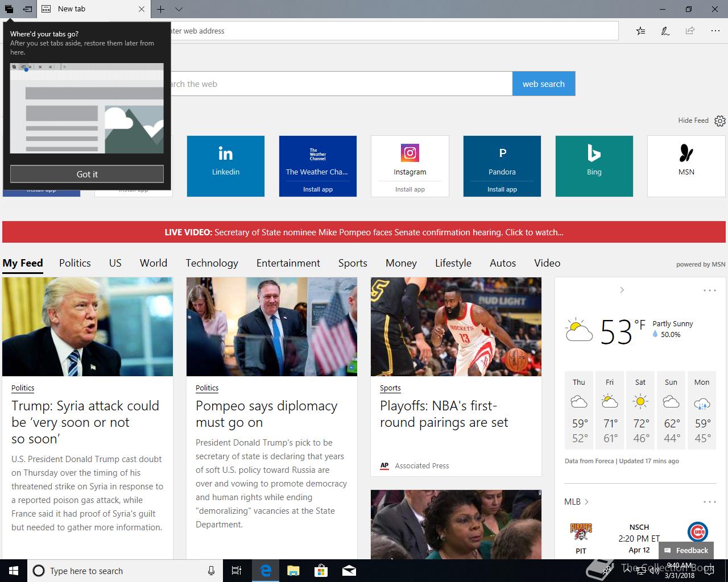728x582 pixels.
Task: Open a new tab with plus icon
Action: 161,9
